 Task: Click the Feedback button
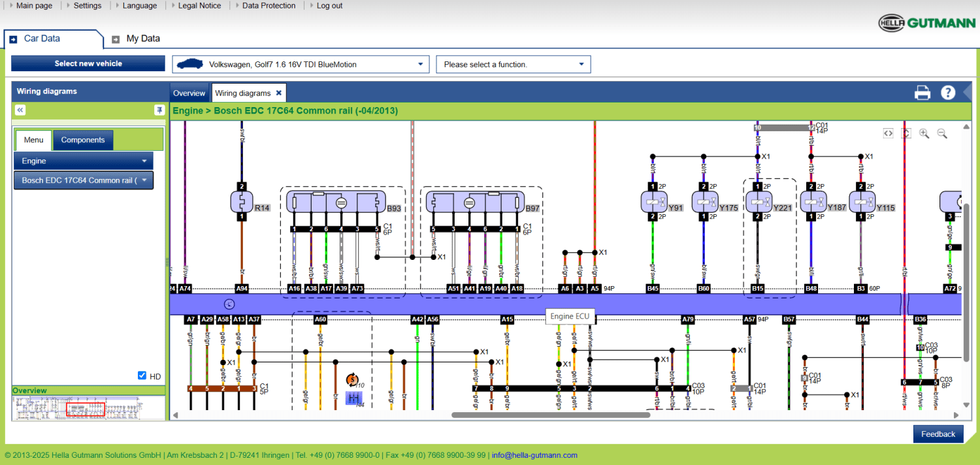coord(938,434)
